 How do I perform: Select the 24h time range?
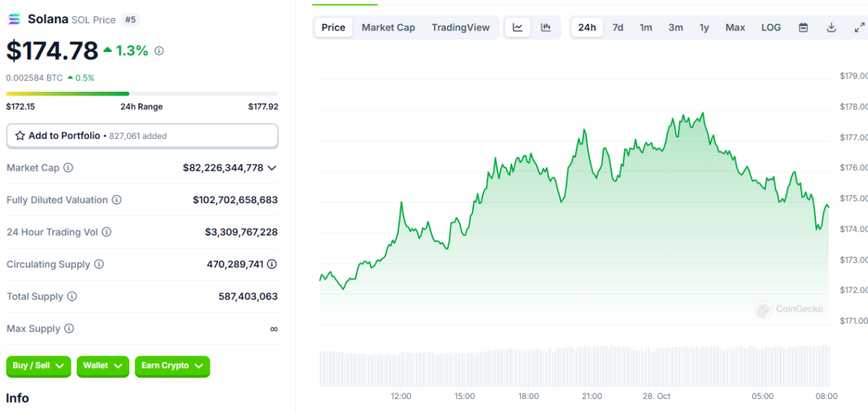[x=587, y=27]
